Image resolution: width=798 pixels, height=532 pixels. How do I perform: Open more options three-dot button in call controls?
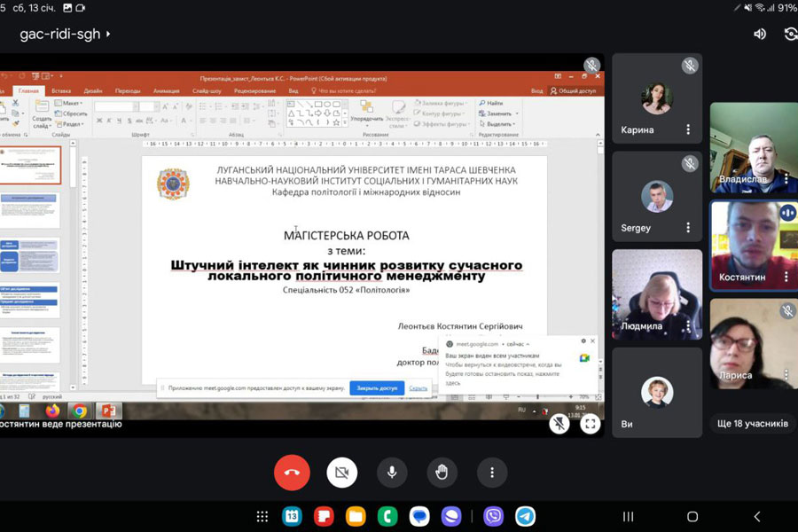tap(492, 473)
